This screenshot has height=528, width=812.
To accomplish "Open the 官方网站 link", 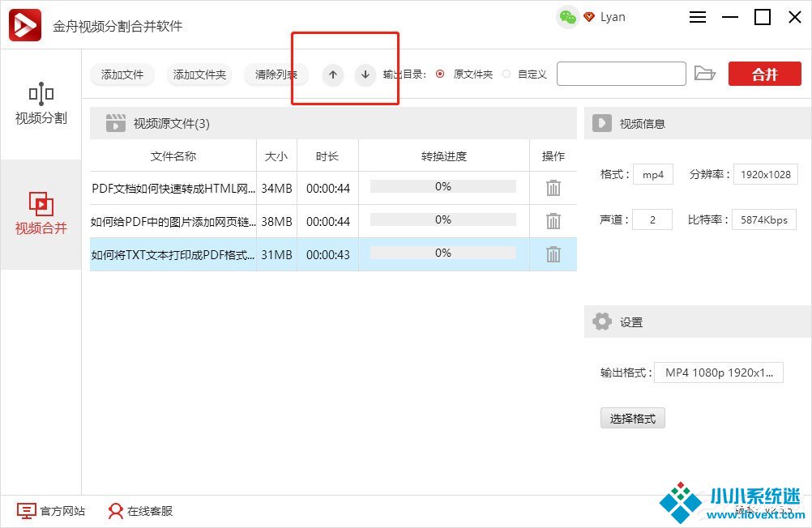I will click(52, 511).
